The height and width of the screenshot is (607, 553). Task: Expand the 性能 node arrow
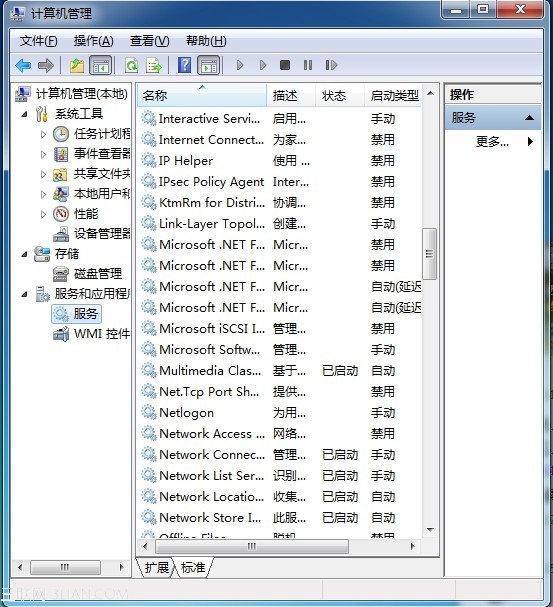43,214
